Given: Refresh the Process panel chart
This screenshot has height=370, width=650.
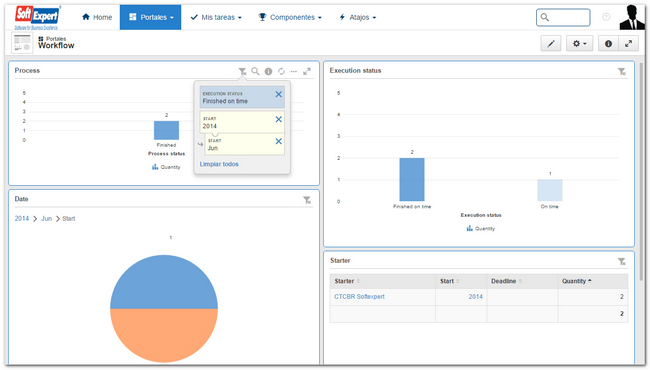Looking at the screenshot, I should coord(281,71).
